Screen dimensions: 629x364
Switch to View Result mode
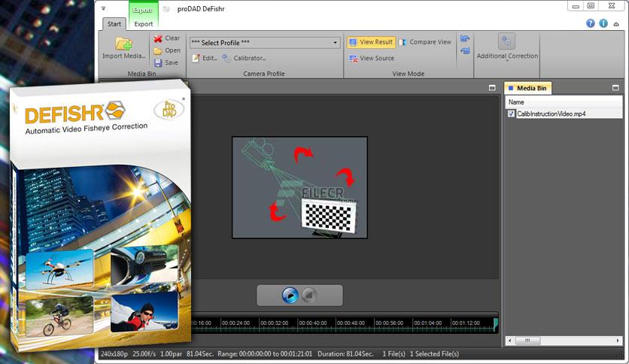coord(371,42)
